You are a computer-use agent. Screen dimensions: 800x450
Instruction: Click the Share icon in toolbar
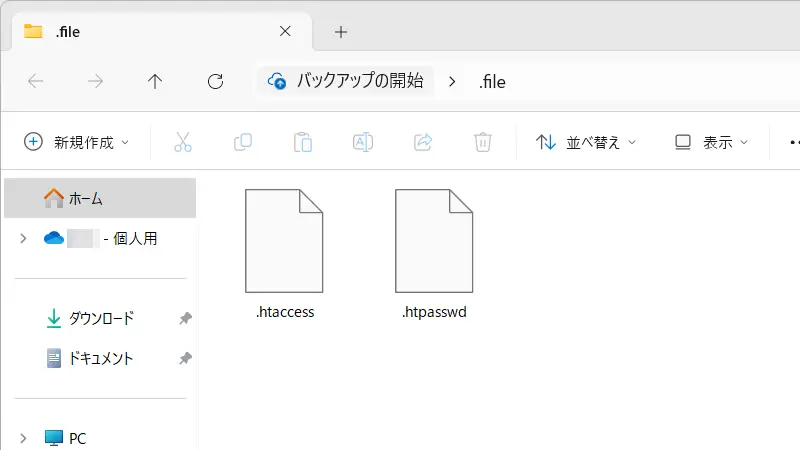(423, 142)
